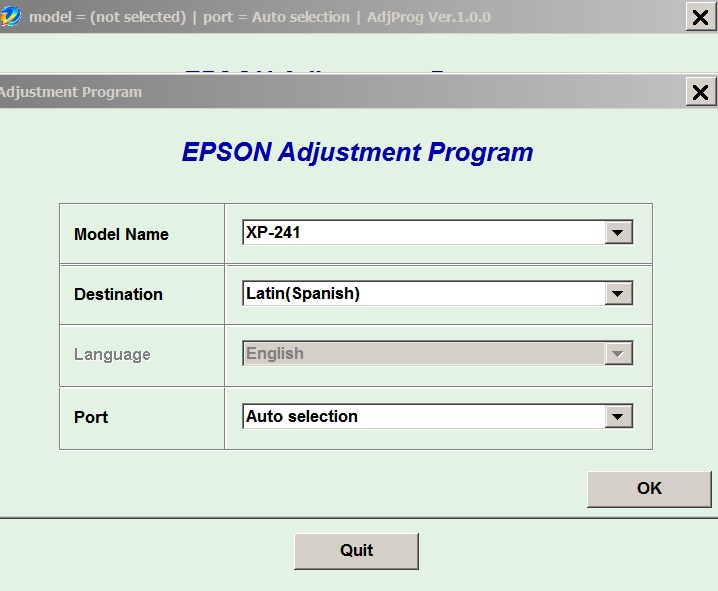Click the disabled Language dropdown arrow

tap(619, 354)
